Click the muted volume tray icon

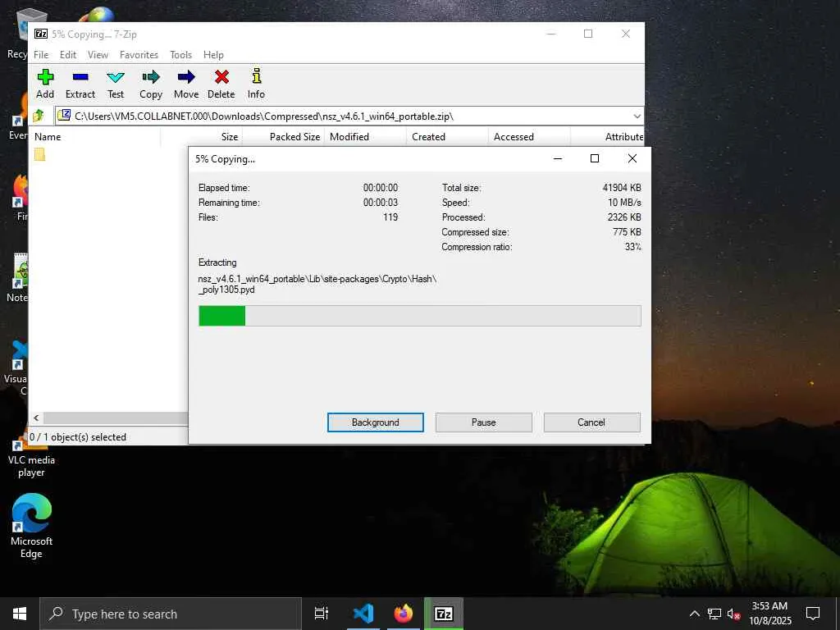coord(733,614)
